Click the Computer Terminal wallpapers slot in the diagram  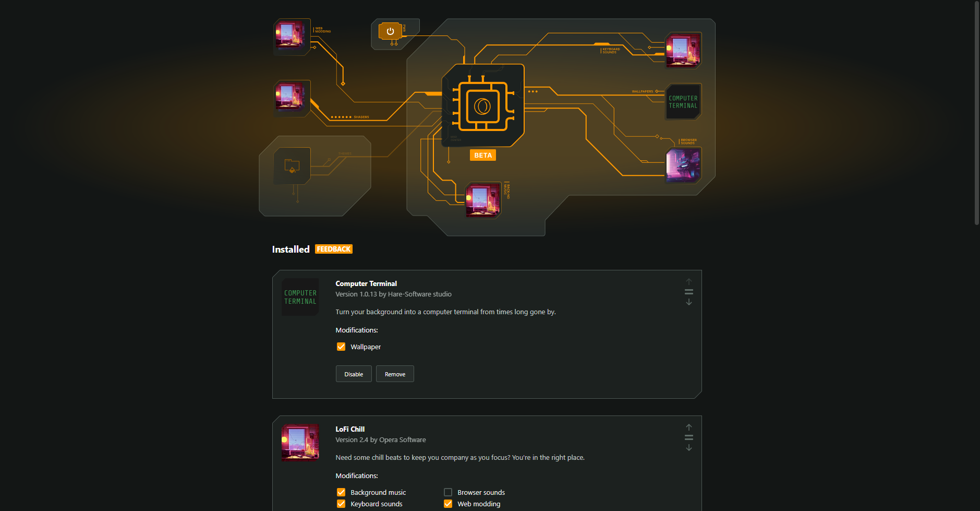(683, 102)
